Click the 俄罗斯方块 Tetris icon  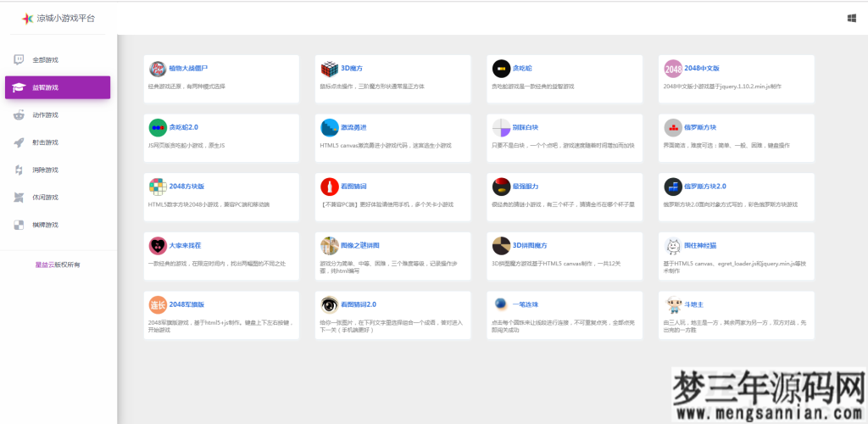pos(672,128)
